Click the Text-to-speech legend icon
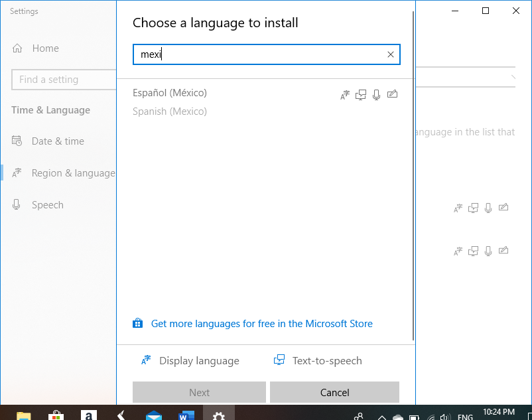 (279, 360)
